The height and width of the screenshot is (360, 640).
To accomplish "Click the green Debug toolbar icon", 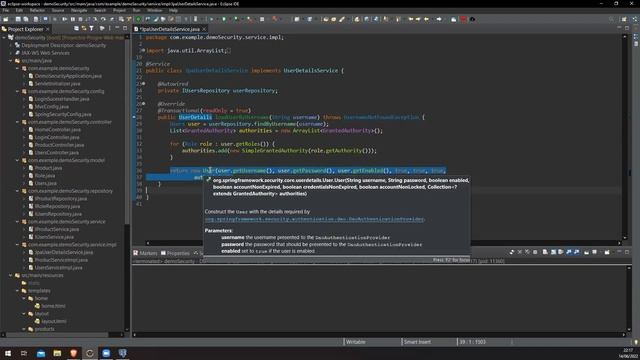I will pyautogui.click(x=138, y=19).
